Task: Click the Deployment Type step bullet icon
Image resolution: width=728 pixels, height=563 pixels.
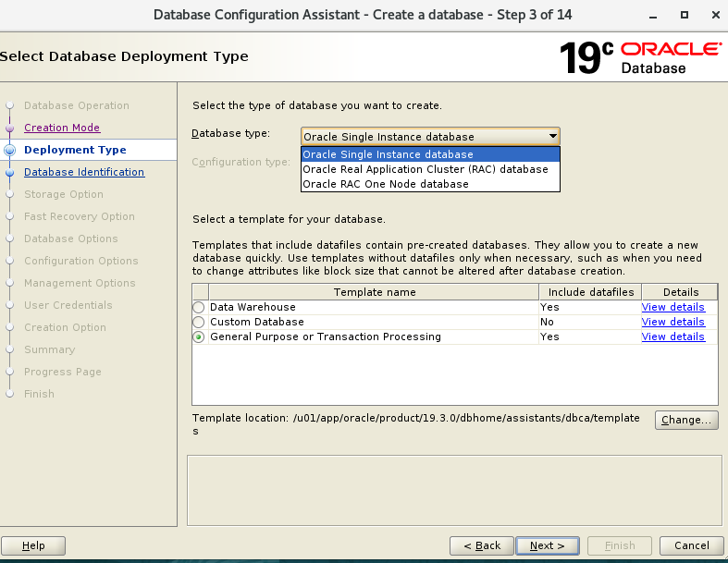Action: click(10, 150)
